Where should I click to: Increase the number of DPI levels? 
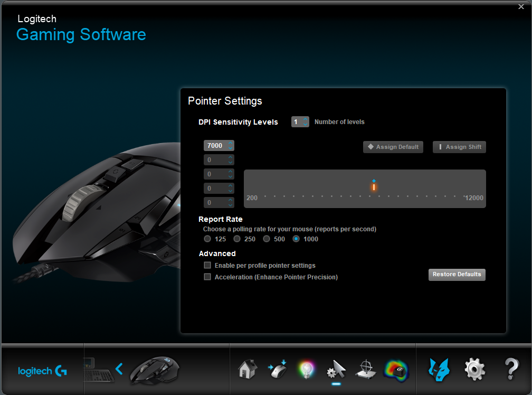(306, 119)
